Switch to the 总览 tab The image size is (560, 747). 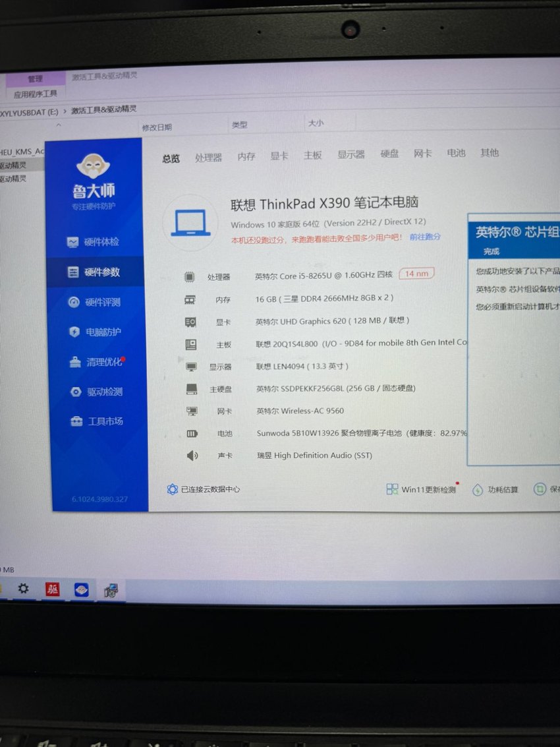pos(171,159)
